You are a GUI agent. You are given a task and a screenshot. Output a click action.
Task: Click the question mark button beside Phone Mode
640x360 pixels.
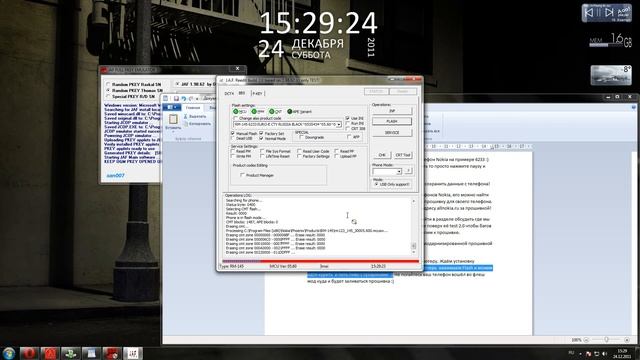[x=408, y=171]
